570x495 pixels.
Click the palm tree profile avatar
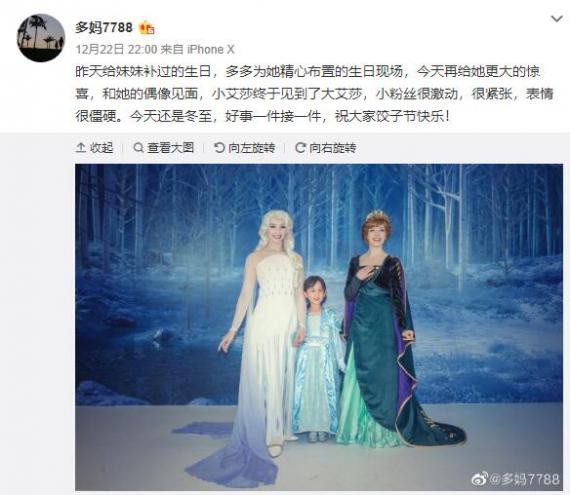coord(41,38)
